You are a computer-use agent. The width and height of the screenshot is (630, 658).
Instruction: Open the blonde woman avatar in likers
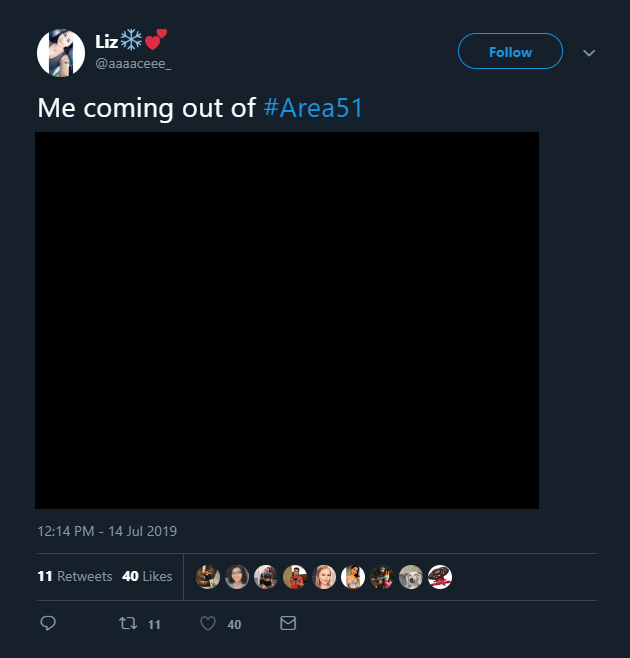click(x=324, y=577)
